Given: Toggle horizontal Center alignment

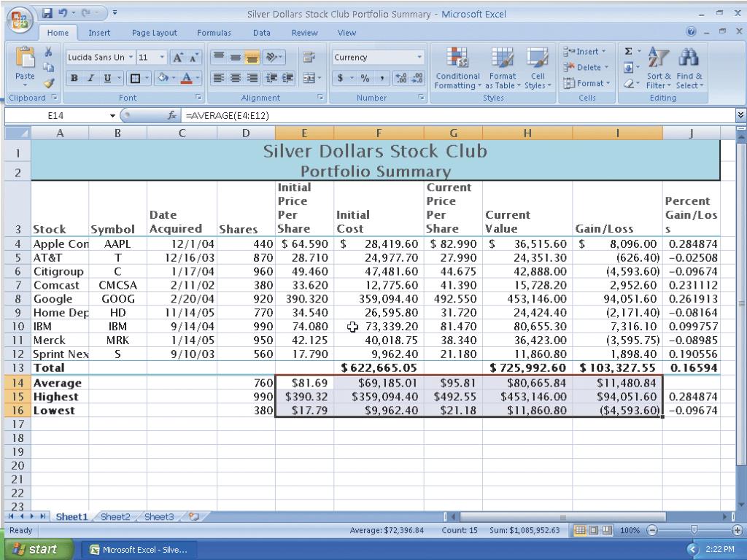Looking at the screenshot, I should (x=236, y=78).
